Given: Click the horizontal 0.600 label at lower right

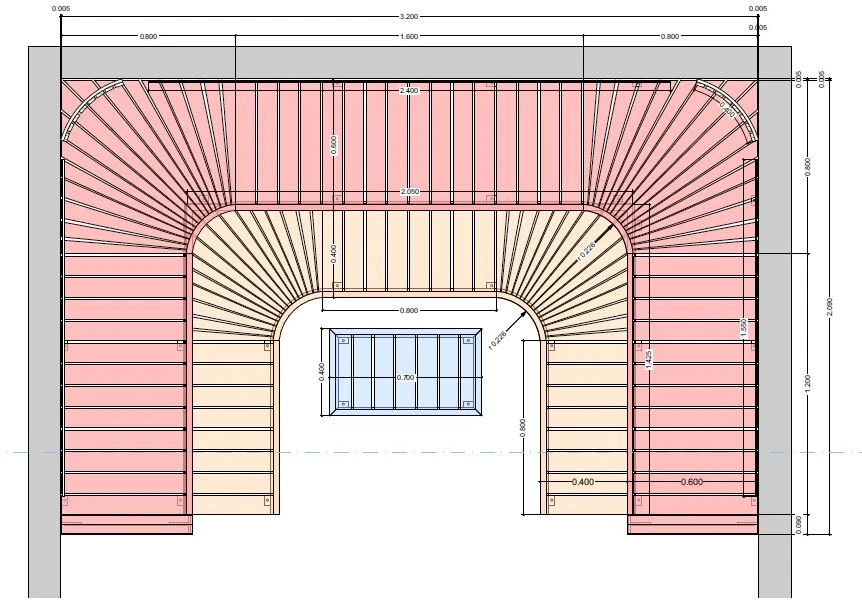Looking at the screenshot, I should [692, 482].
